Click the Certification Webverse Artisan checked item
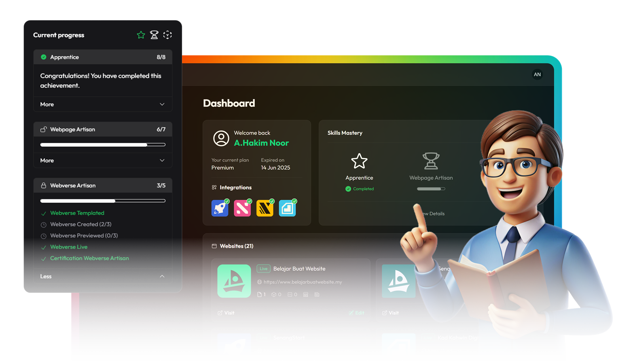Image resolution: width=633 pixels, height=364 pixels. (x=89, y=258)
